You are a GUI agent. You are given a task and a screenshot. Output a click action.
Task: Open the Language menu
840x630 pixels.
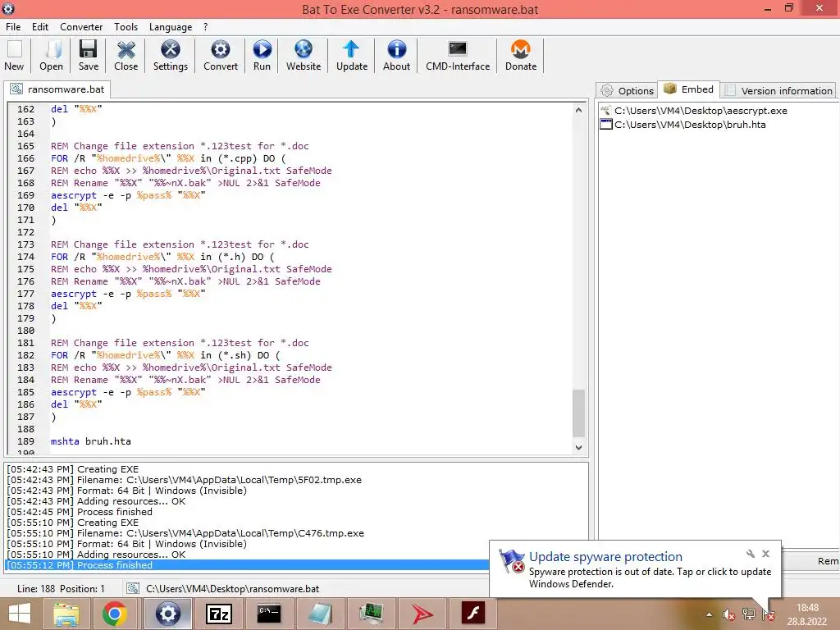(171, 27)
